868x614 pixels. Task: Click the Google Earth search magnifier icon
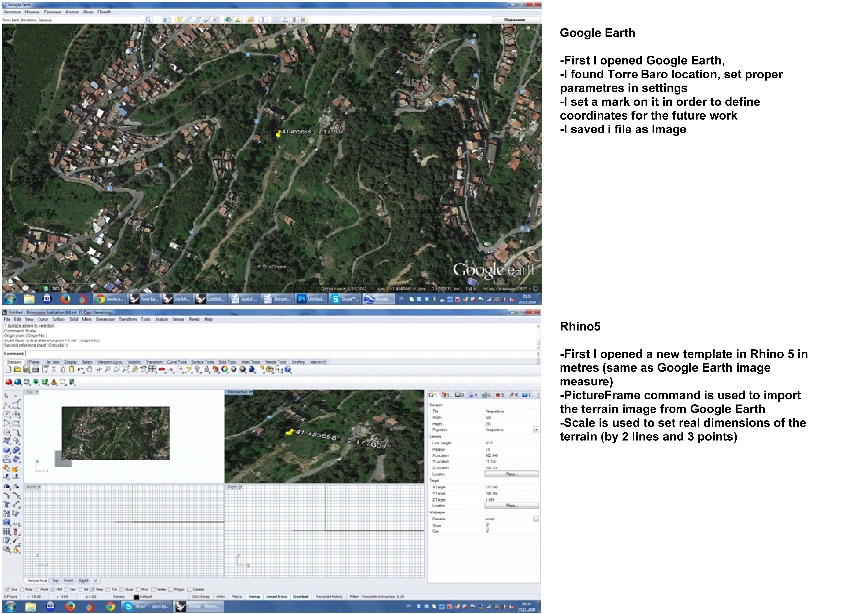pos(148,19)
